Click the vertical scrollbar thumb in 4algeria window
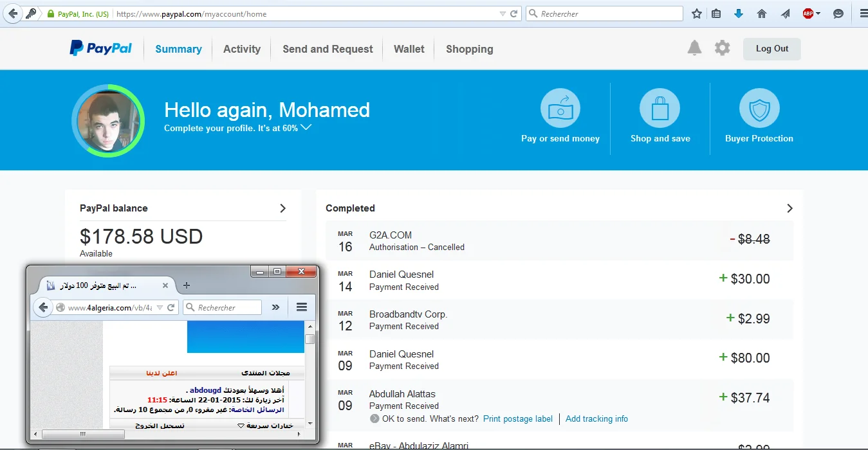868x450 pixels. [x=309, y=339]
